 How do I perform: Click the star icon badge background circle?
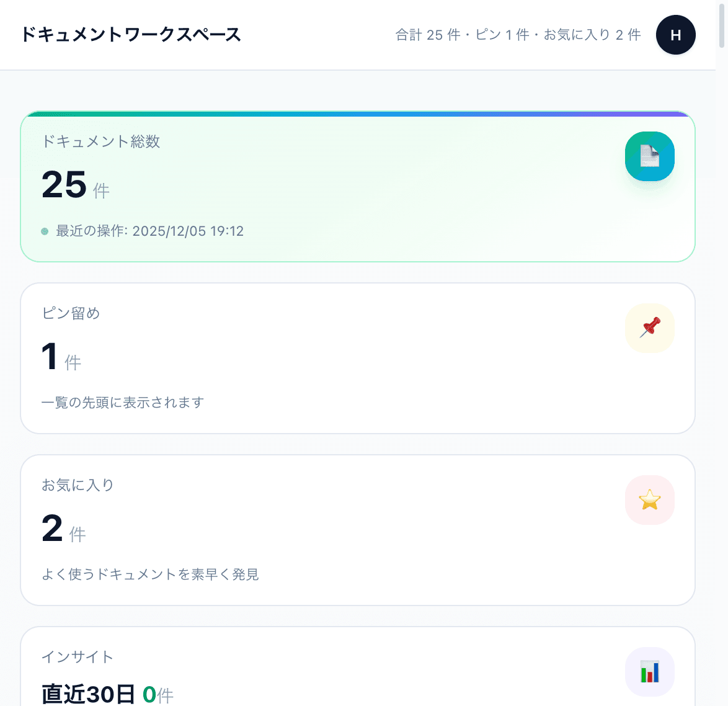[649, 499]
